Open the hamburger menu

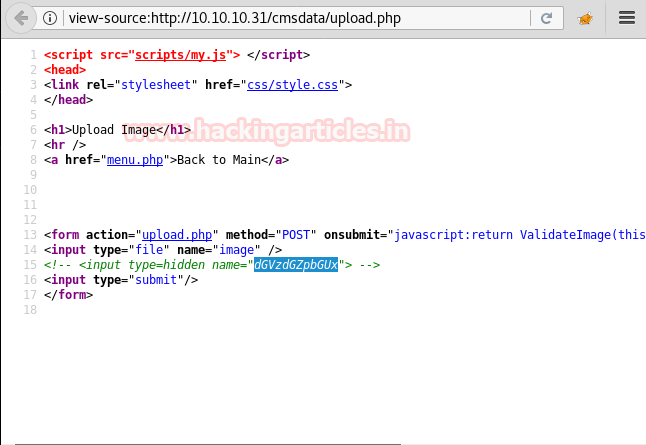pyautogui.click(x=627, y=18)
